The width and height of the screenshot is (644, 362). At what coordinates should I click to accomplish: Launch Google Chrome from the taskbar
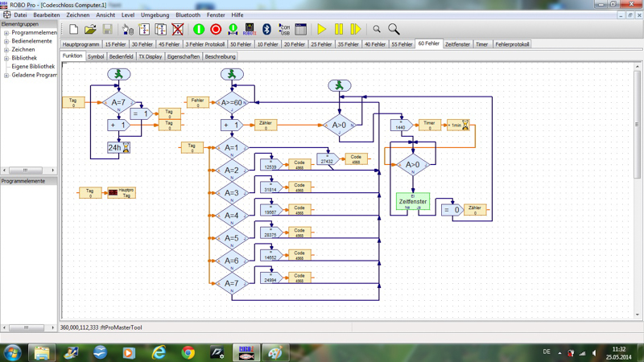(188, 352)
